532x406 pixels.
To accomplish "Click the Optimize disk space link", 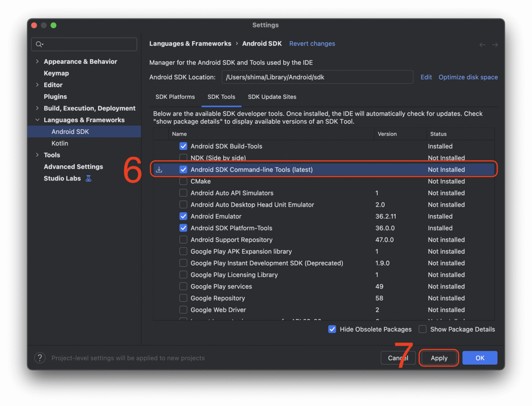I will 468,77.
